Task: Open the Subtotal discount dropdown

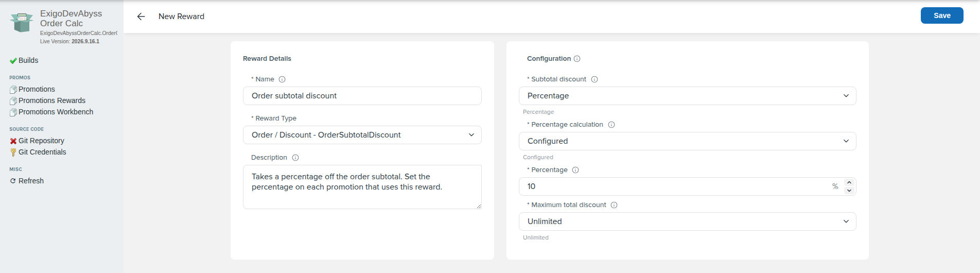Action: coord(688,96)
